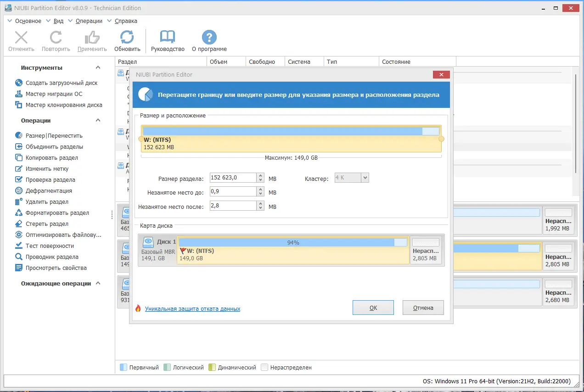Open the Кластер size dropdown
This screenshot has height=392, width=584.
pos(365,178)
